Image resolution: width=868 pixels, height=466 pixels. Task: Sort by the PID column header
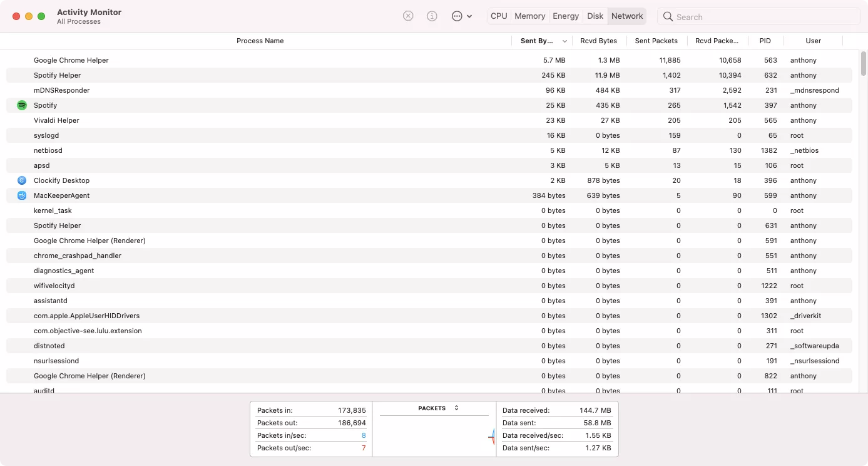click(x=765, y=41)
